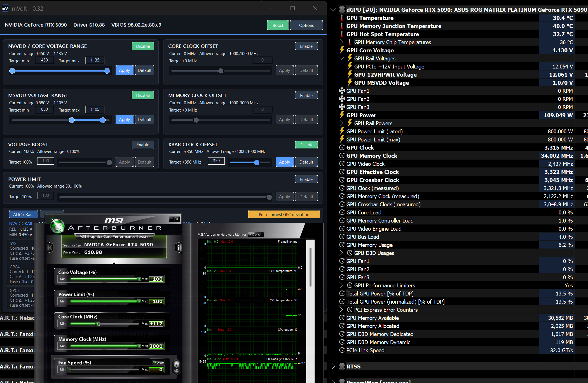
Task: Click the GPU Fan1 RPM fan icon
Action: tap(342, 91)
